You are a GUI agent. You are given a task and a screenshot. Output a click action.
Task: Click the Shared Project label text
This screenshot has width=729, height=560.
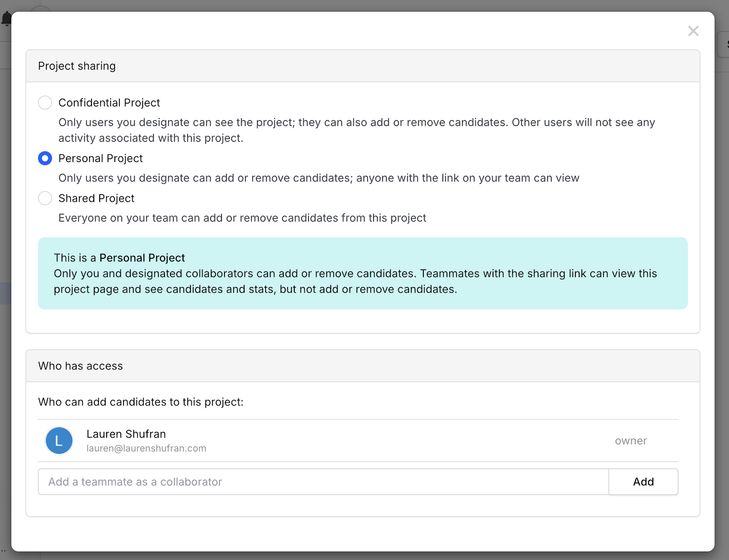[x=97, y=198]
